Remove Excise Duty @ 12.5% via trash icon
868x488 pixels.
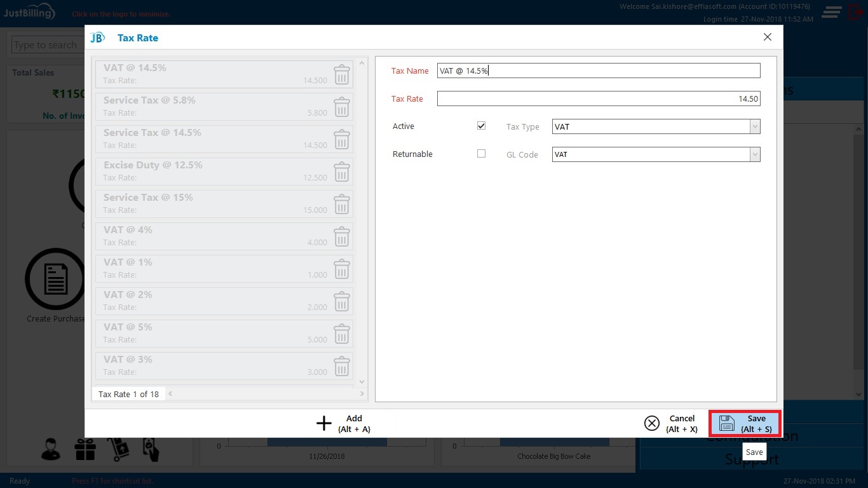[x=342, y=172]
